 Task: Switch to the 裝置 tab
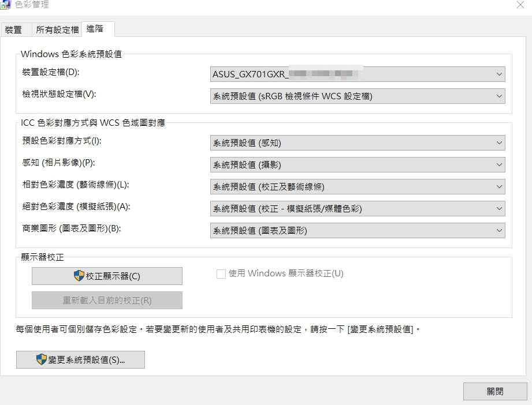(16, 30)
